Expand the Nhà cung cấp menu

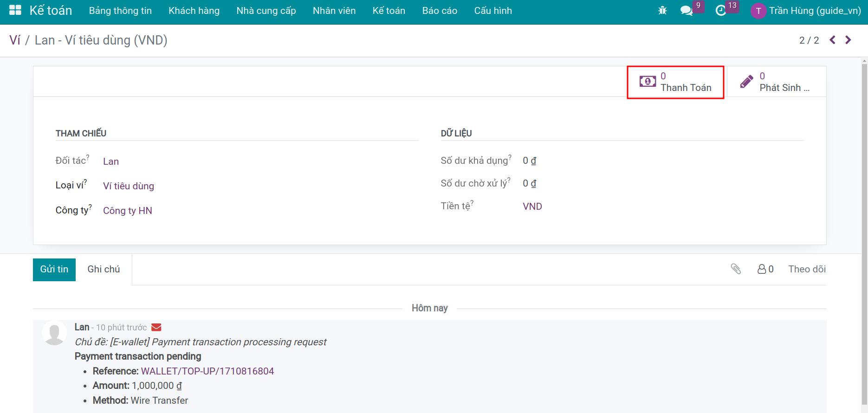click(266, 11)
